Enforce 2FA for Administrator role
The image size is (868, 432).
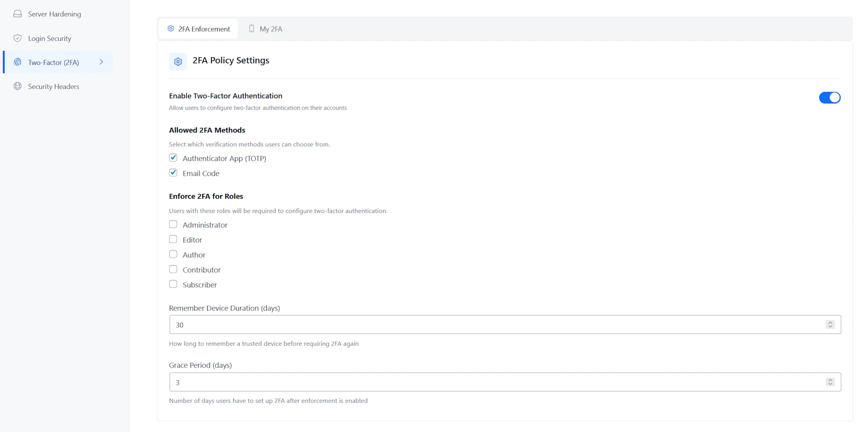coord(173,224)
